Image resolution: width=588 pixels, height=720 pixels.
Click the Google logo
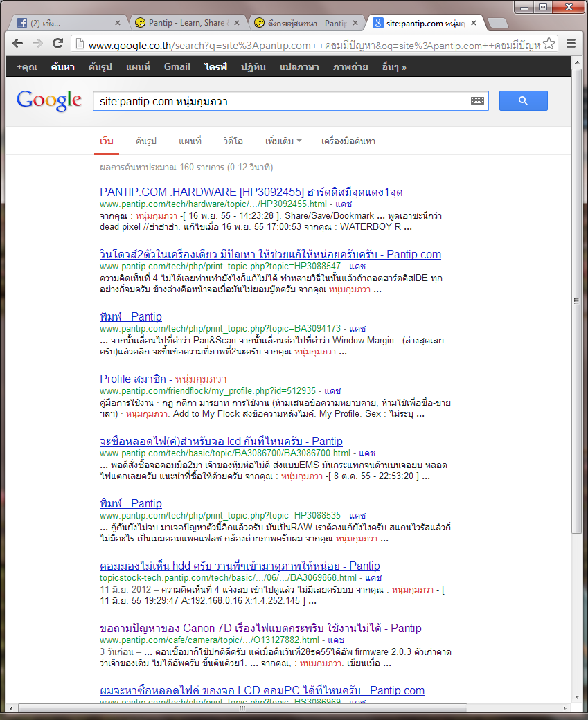[x=49, y=100]
